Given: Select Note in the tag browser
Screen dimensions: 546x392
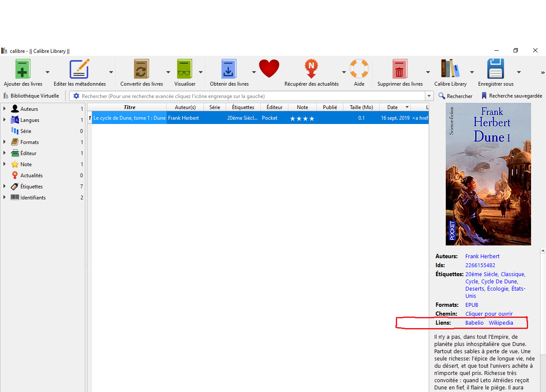Looking at the screenshot, I should (x=26, y=164).
